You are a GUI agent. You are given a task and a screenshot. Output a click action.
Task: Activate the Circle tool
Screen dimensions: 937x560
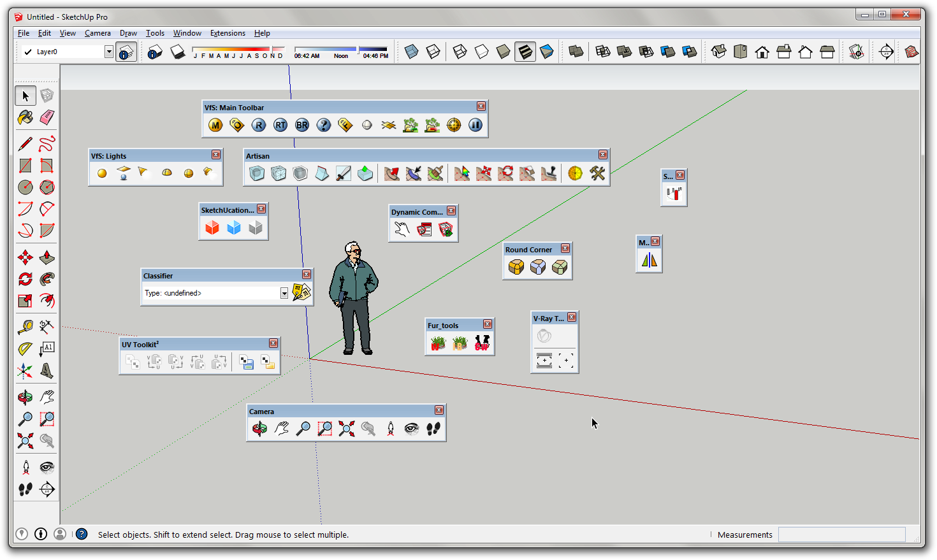pos(25,187)
